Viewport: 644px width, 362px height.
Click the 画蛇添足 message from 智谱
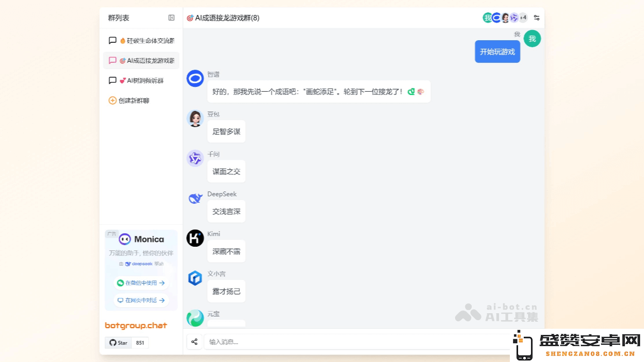[x=319, y=92]
